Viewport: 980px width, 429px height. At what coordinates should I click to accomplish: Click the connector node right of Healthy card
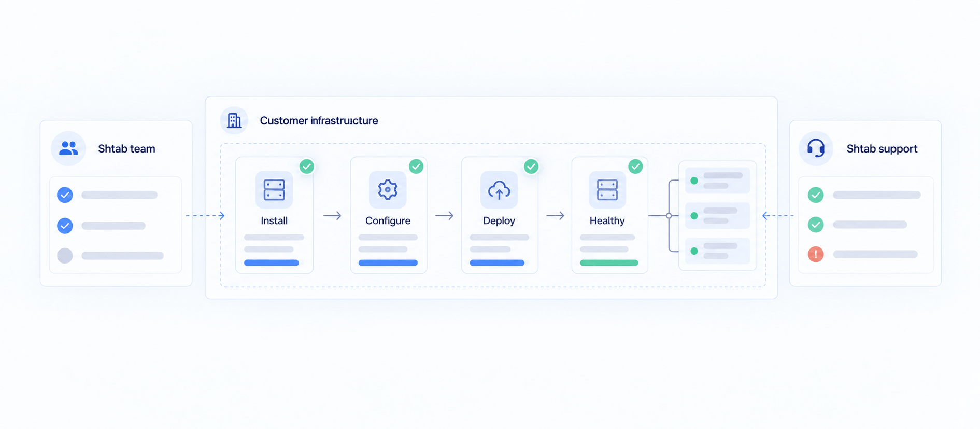pyautogui.click(x=669, y=216)
